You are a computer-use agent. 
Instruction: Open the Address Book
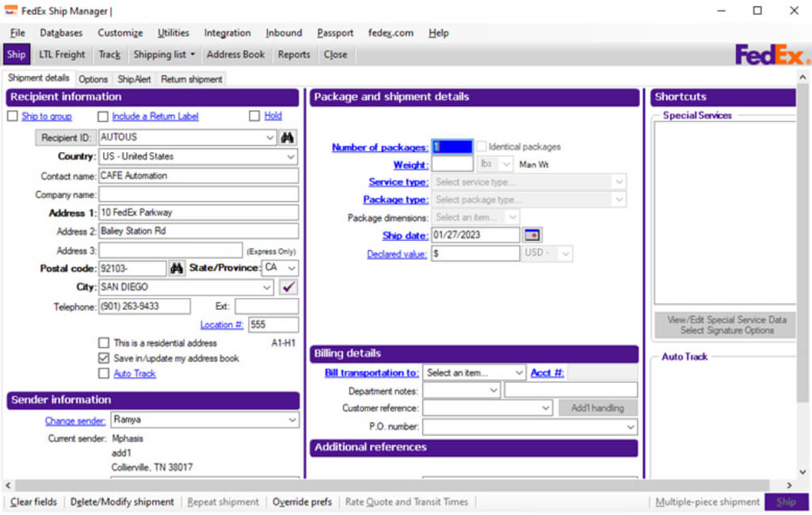(235, 55)
